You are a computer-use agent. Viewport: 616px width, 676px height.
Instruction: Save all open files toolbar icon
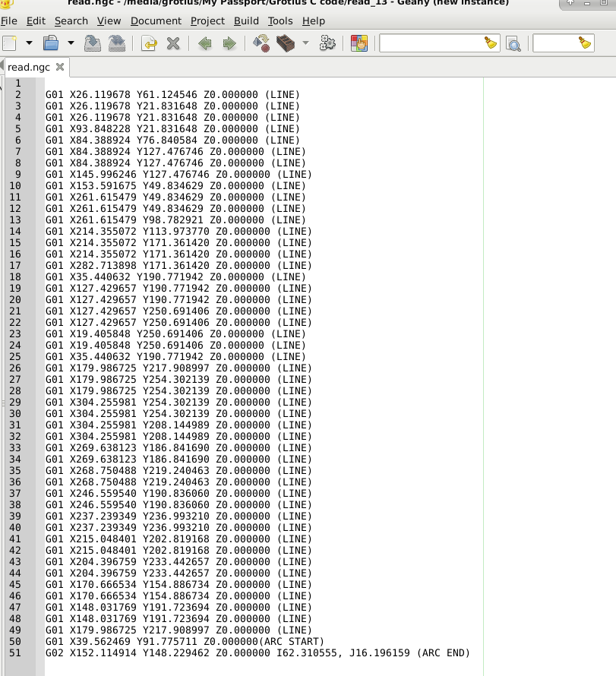click(116, 43)
